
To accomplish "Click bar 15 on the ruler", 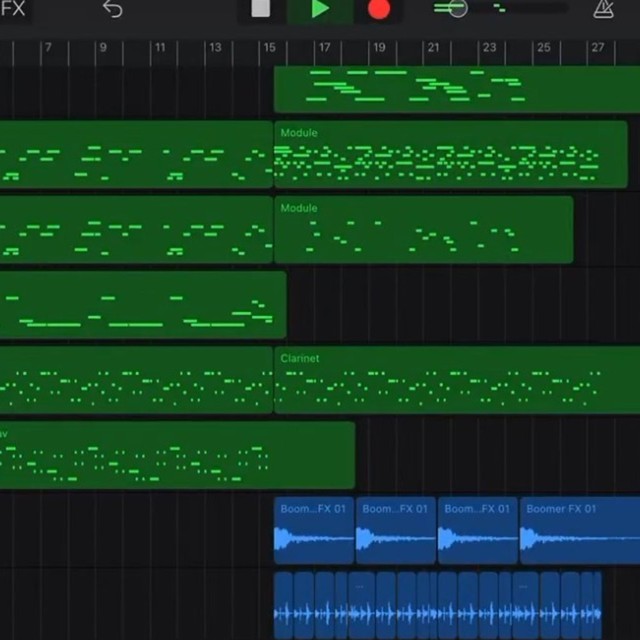I will (269, 48).
